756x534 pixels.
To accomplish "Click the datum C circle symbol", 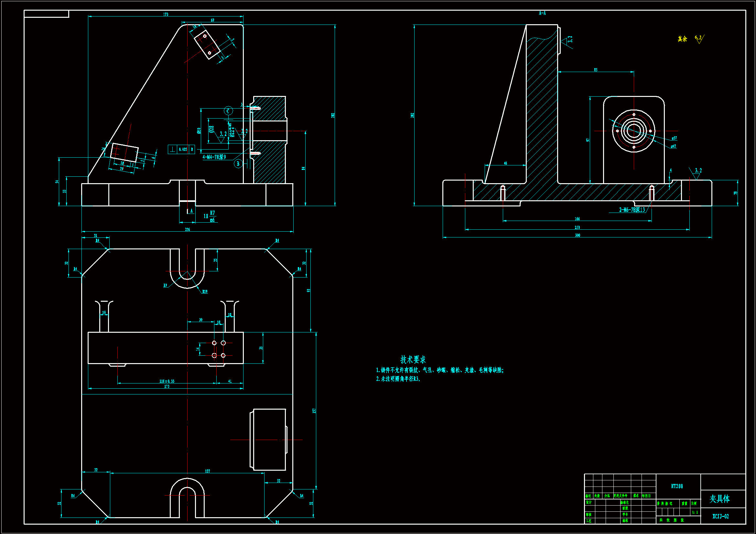I will 228,111.
